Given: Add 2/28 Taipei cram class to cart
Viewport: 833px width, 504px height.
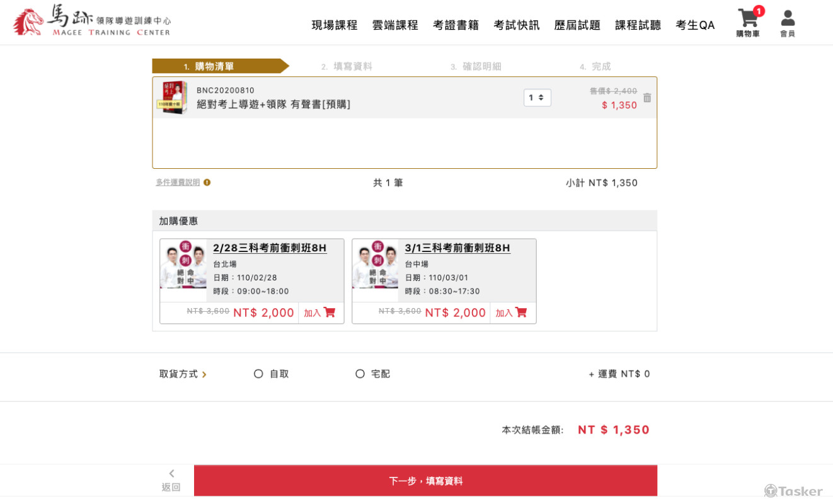Looking at the screenshot, I should click(x=320, y=312).
